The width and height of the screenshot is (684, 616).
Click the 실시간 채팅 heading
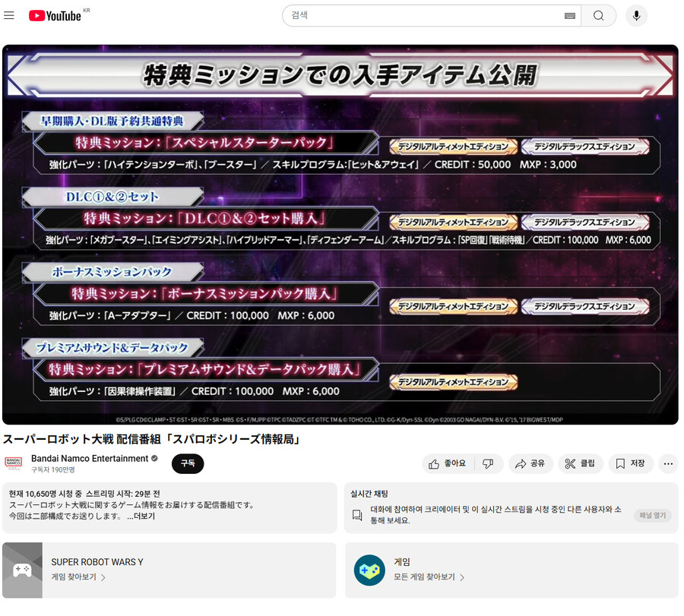[x=369, y=494]
